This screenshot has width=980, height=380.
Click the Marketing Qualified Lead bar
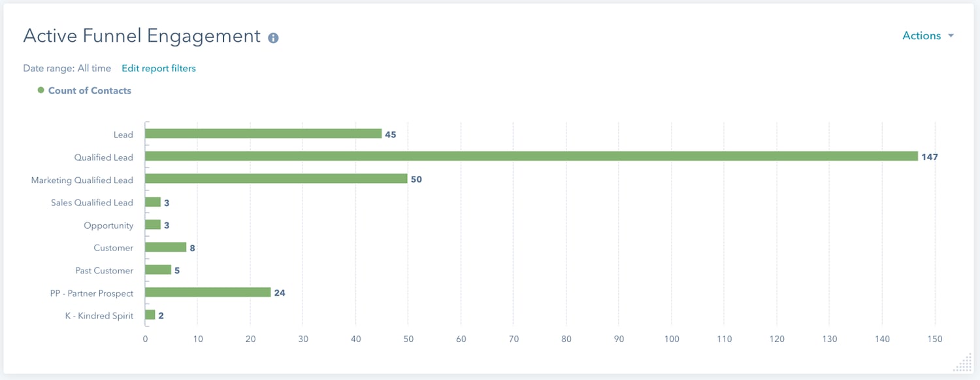274,179
